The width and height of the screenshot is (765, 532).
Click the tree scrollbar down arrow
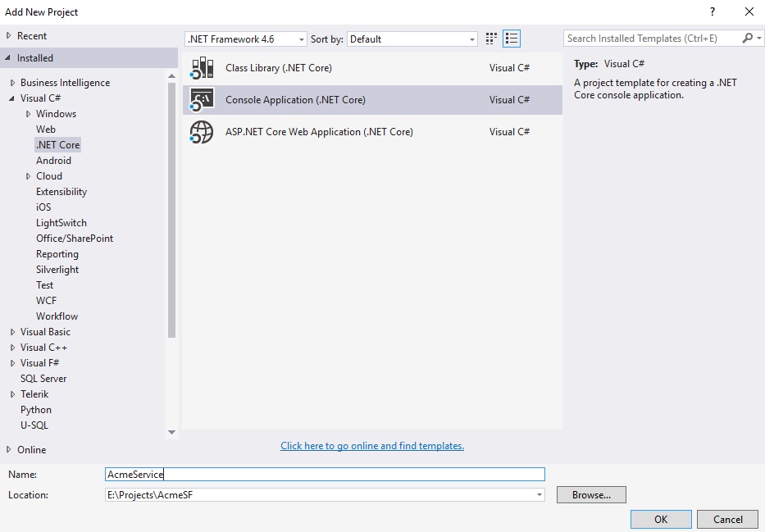[x=171, y=432]
